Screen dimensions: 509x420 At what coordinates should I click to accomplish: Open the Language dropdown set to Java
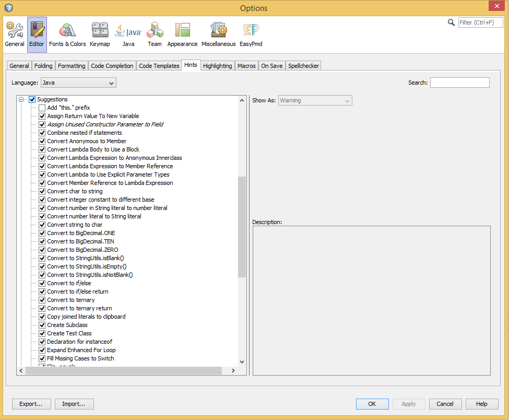point(78,83)
